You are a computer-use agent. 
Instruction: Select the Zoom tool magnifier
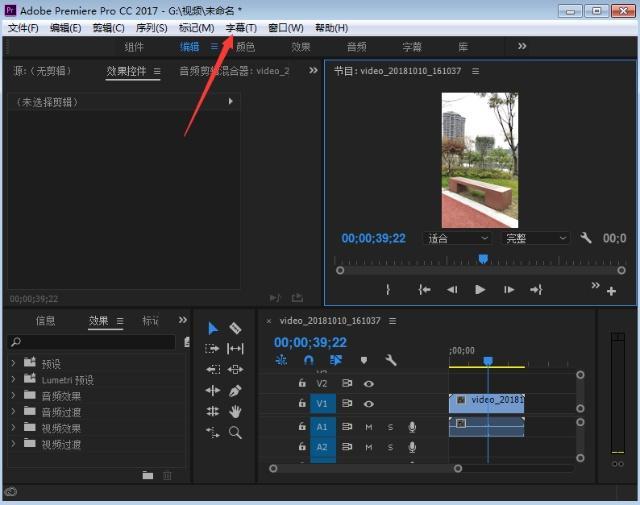pyautogui.click(x=235, y=432)
